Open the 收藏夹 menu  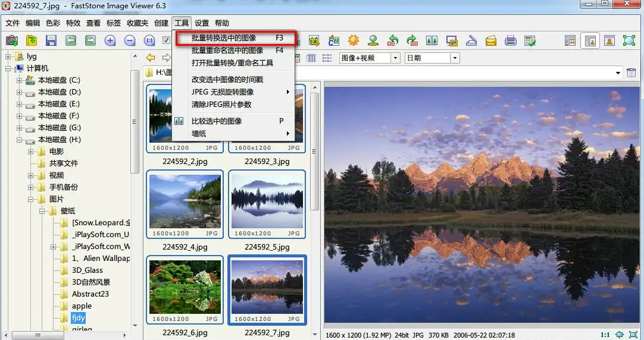pyautogui.click(x=137, y=23)
